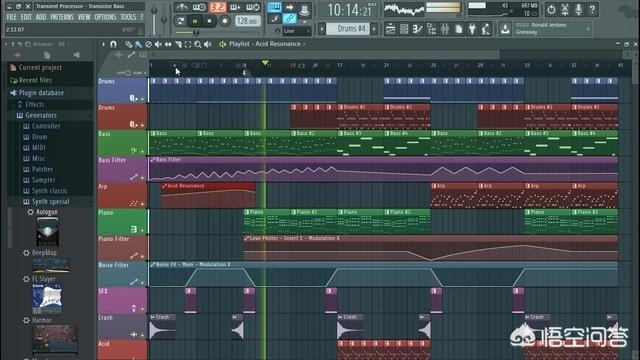This screenshot has width=640, height=360.
Task: Open the TOOLS menu
Action: (x=128, y=17)
